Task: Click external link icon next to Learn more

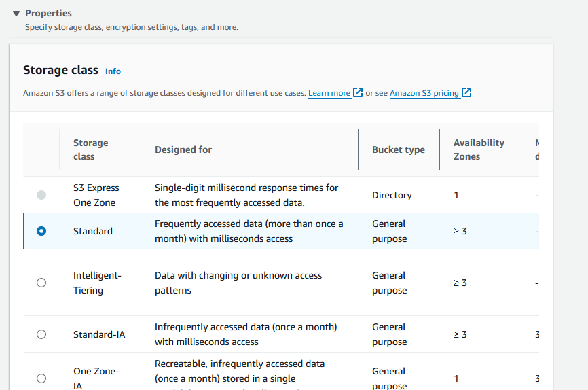Action: [358, 92]
